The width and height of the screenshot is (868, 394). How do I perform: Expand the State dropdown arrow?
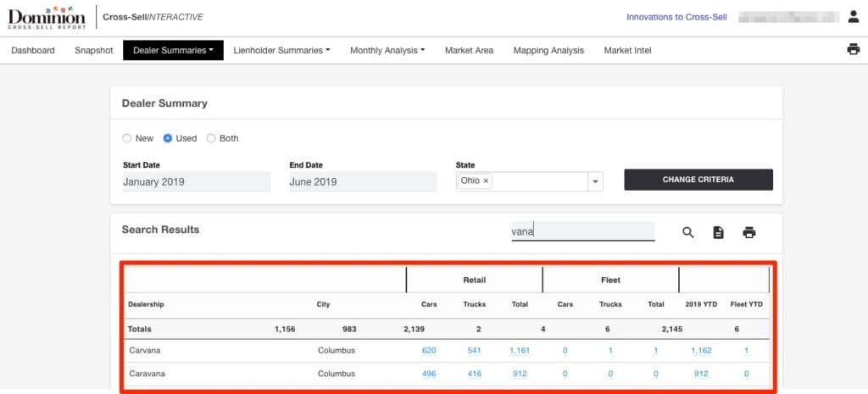596,181
